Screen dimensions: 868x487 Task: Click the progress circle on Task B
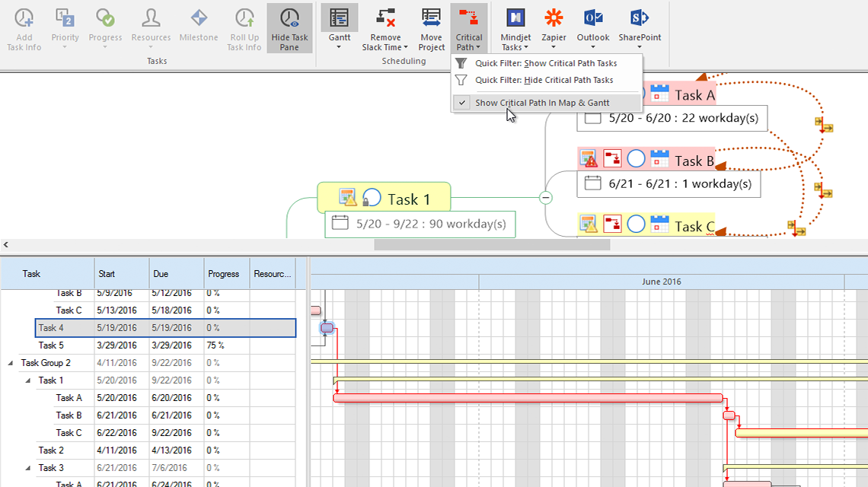point(636,159)
